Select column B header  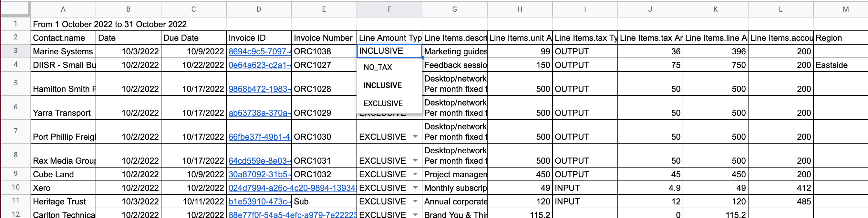(129, 9)
